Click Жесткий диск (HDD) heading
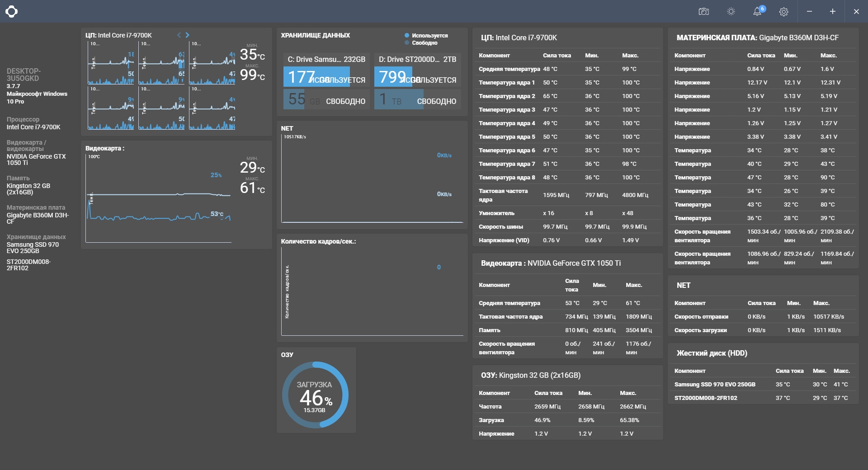Screen dimensions: 868x470 tap(712, 353)
